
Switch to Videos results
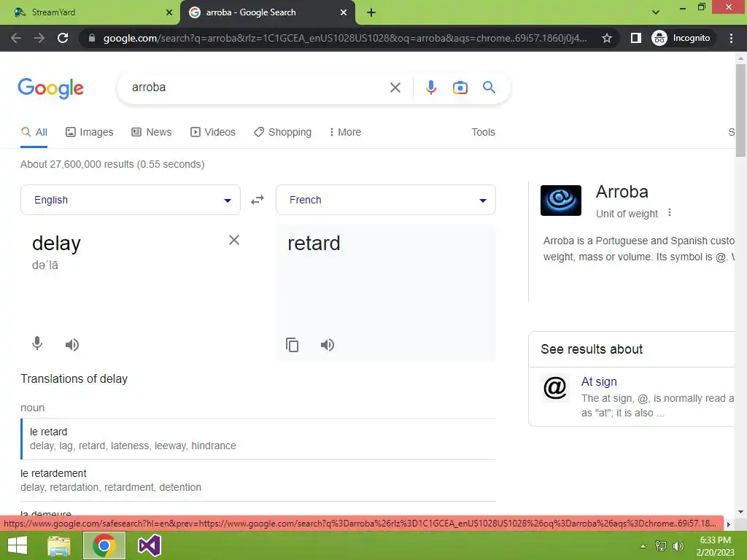tap(213, 132)
